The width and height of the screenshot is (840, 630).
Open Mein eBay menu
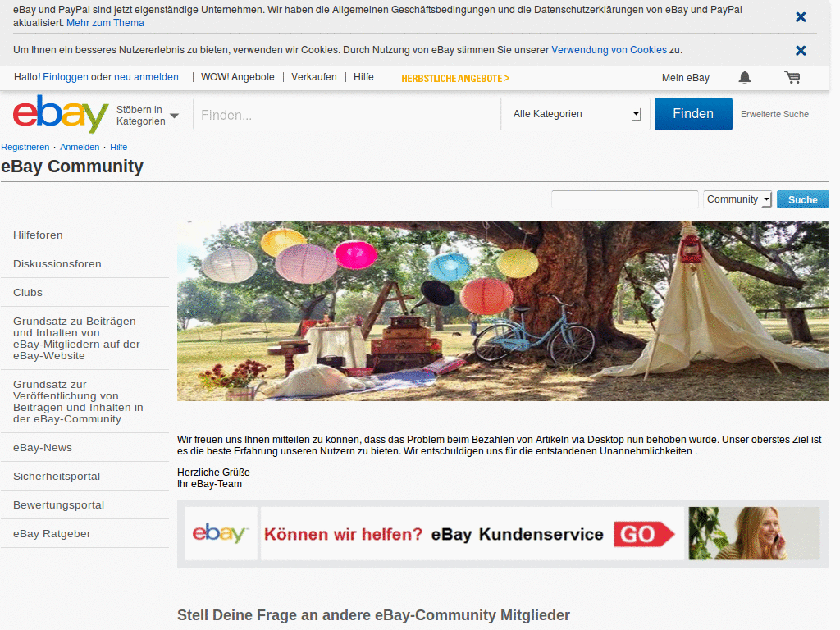pos(685,78)
